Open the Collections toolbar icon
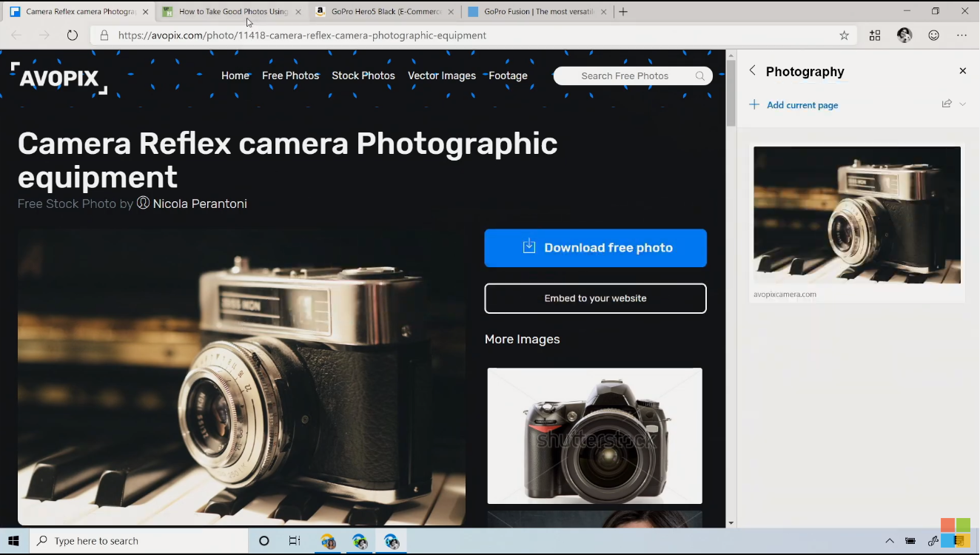Image resolution: width=980 pixels, height=555 pixels. (x=875, y=36)
